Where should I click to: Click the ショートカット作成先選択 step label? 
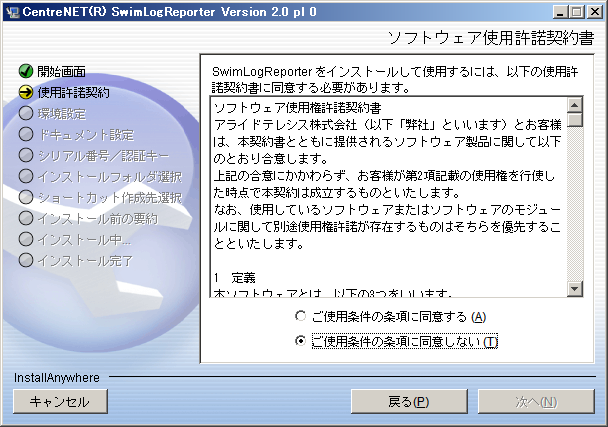pyautogui.click(x=110, y=197)
